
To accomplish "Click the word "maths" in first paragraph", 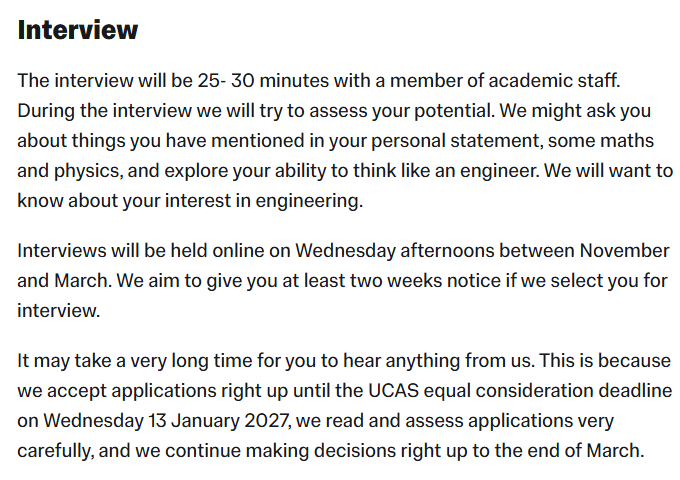I will 627,141.
